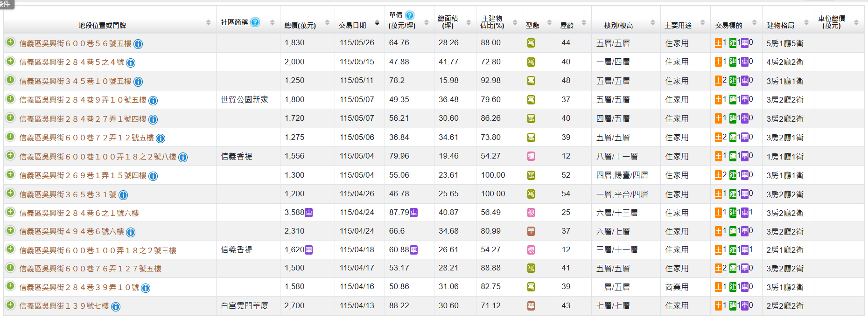Click the pink 樓 type icon in 115/05/04 1,556 row

(531, 156)
